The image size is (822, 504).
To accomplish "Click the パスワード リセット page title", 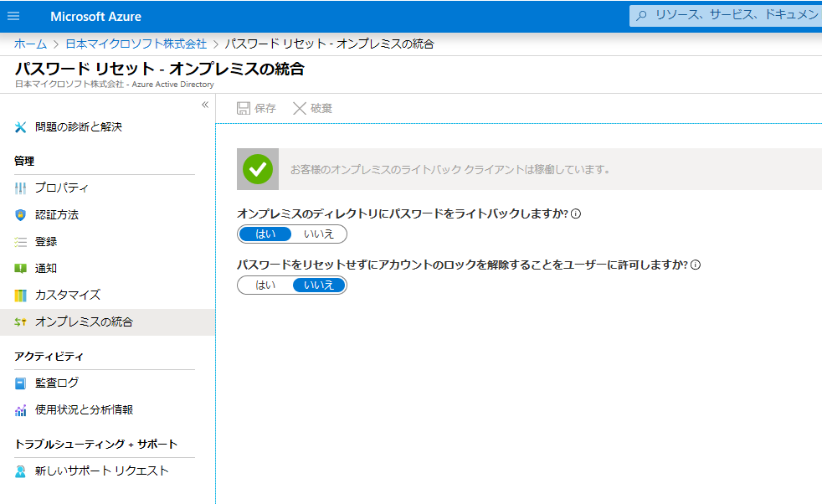I will point(159,69).
